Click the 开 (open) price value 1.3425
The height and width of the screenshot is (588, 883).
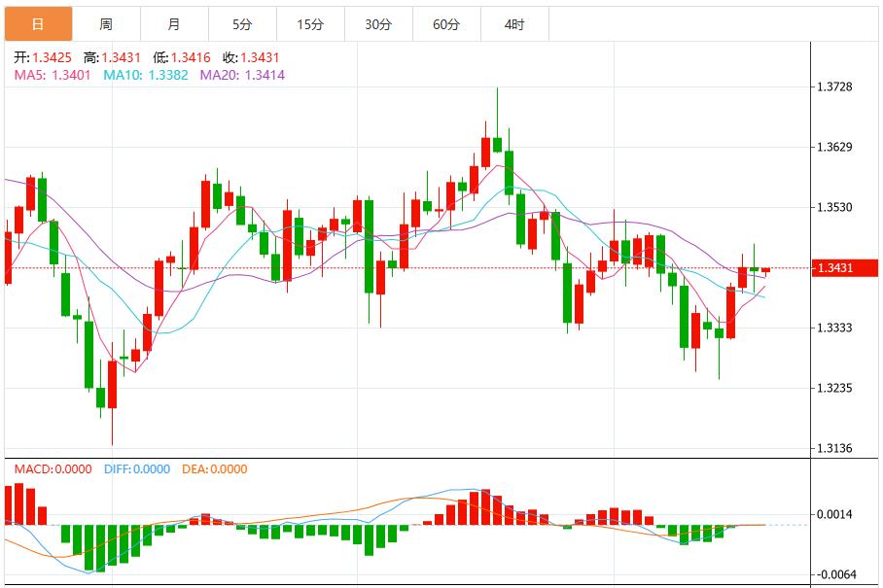click(x=41, y=57)
